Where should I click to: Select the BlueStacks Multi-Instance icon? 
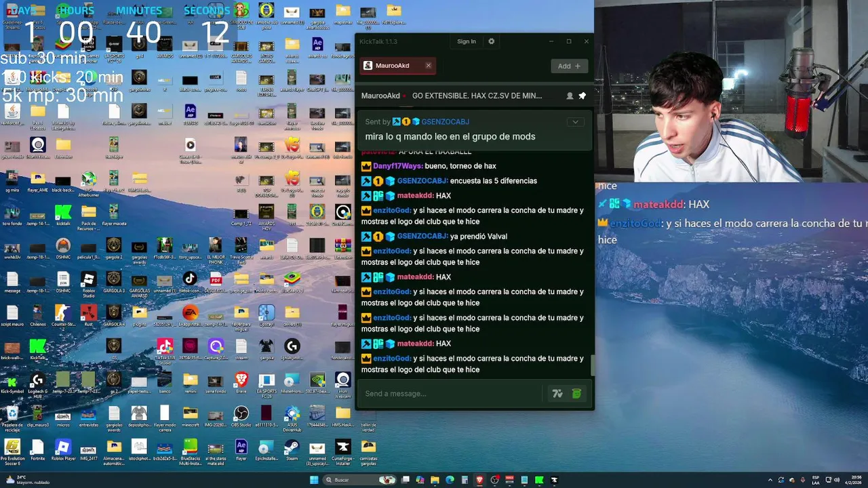tap(190, 452)
